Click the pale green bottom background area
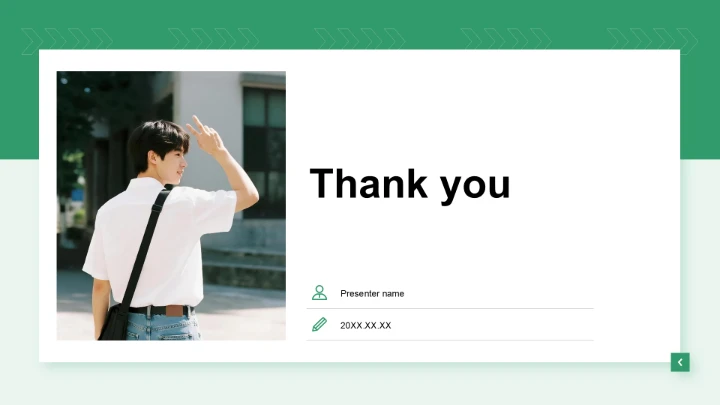Screen dimensions: 720x405 coord(360,388)
